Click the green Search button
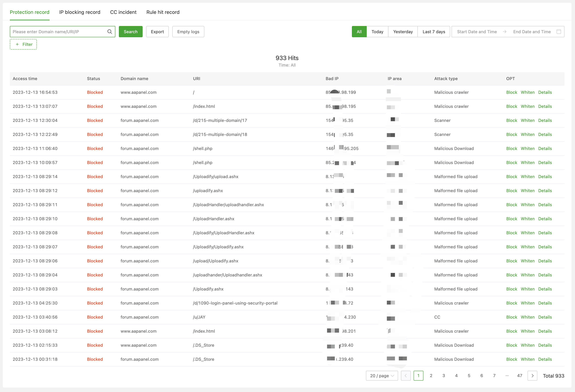575x392 pixels. tap(130, 32)
